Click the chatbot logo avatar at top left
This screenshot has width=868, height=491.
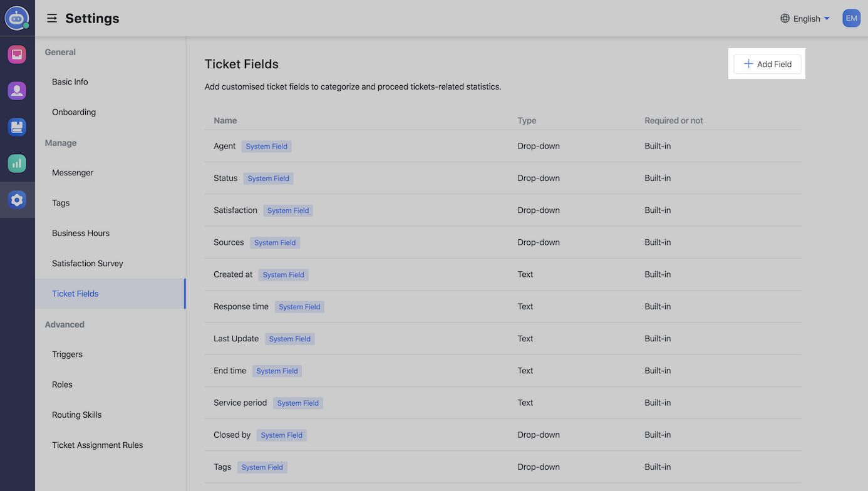coord(17,18)
